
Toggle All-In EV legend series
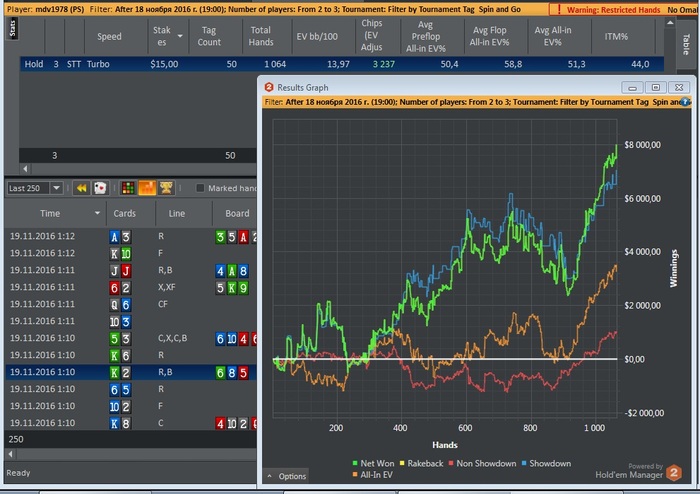pos(372,475)
